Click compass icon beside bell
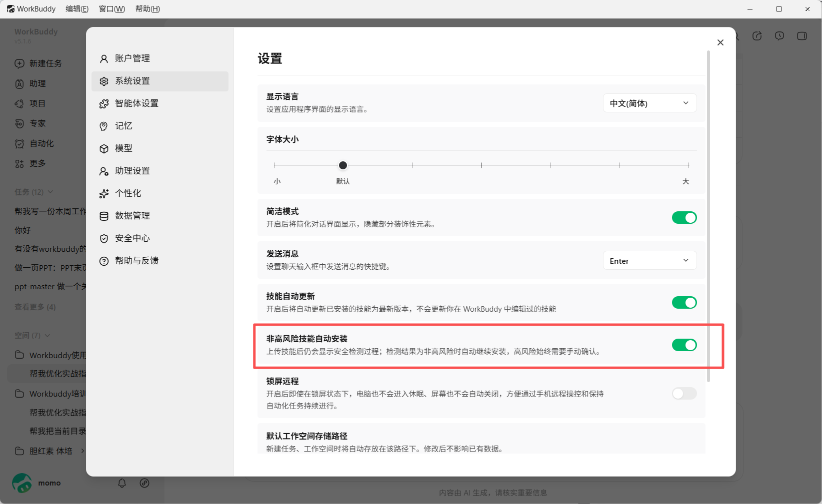Viewport: 822px width, 504px height. pyautogui.click(x=144, y=483)
